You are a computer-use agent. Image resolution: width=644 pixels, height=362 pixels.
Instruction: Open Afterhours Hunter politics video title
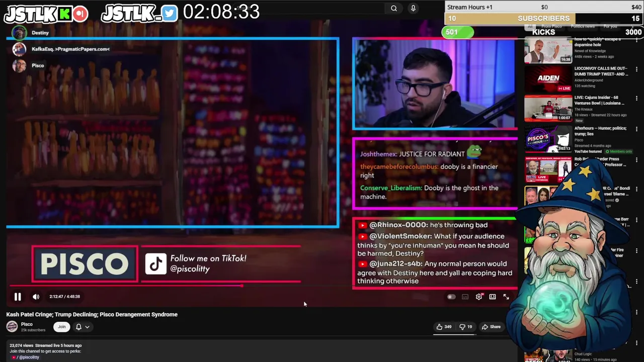point(600,131)
